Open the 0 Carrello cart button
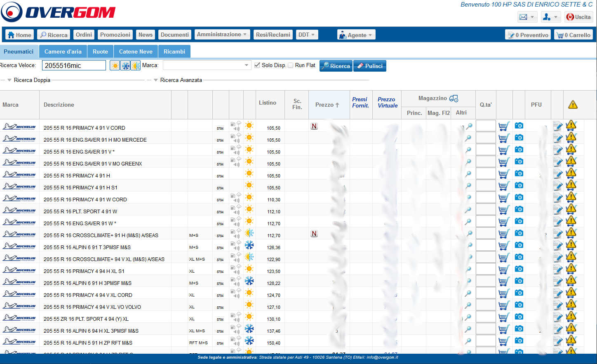 [x=573, y=35]
